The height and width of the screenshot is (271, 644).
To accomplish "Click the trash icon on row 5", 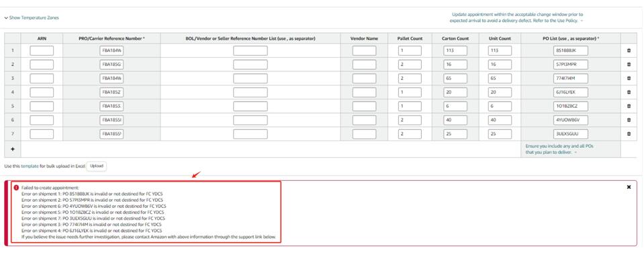I will (629, 106).
